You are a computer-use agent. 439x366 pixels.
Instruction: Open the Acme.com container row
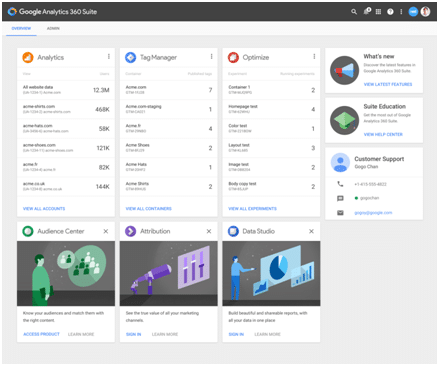pos(169,90)
